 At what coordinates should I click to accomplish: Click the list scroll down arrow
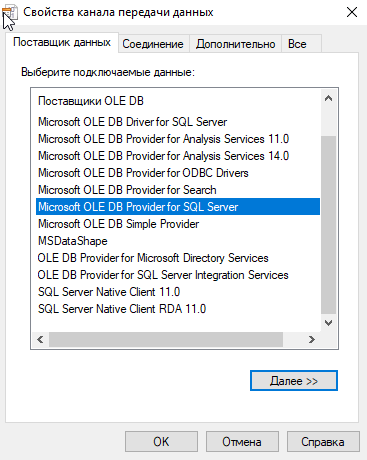point(329,323)
